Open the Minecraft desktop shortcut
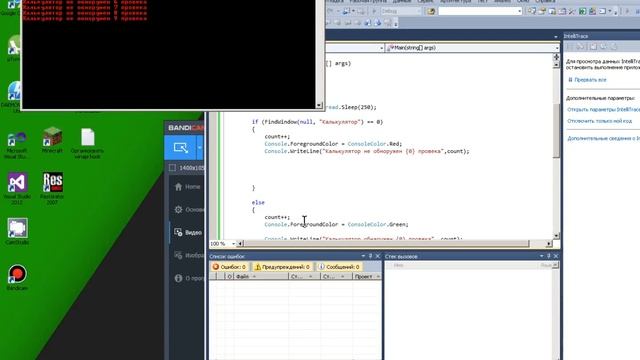The width and height of the screenshot is (640, 360). point(52,140)
